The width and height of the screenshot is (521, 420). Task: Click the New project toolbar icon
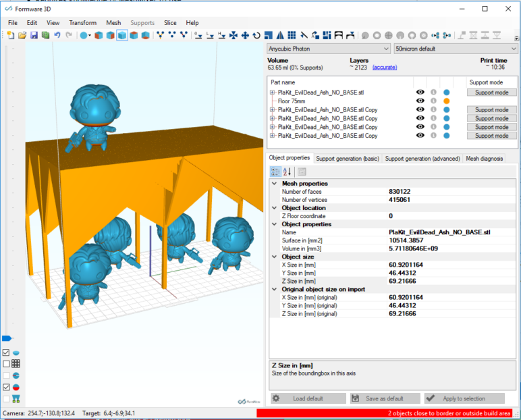tap(11, 35)
